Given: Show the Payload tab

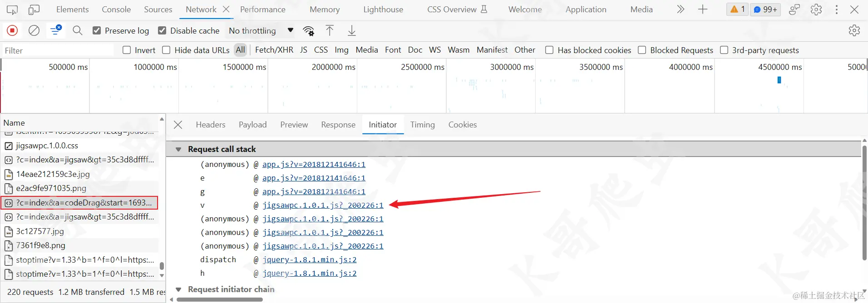Looking at the screenshot, I should [253, 125].
